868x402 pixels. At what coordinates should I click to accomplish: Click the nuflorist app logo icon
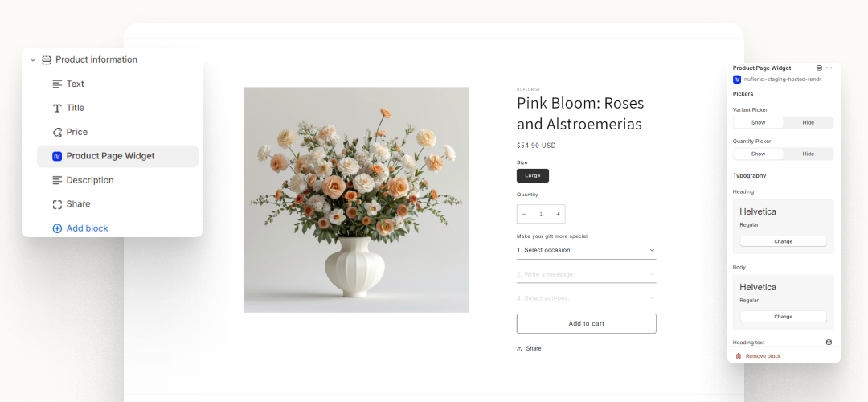[x=737, y=80]
